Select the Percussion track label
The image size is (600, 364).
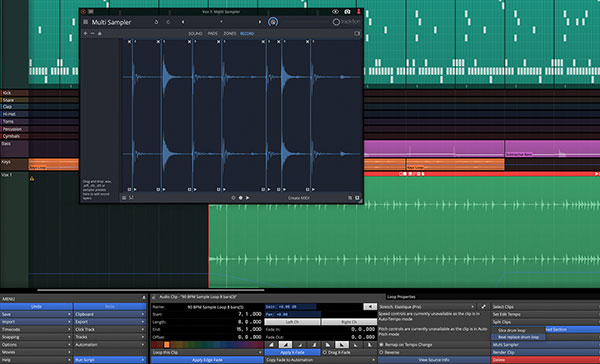click(x=12, y=129)
